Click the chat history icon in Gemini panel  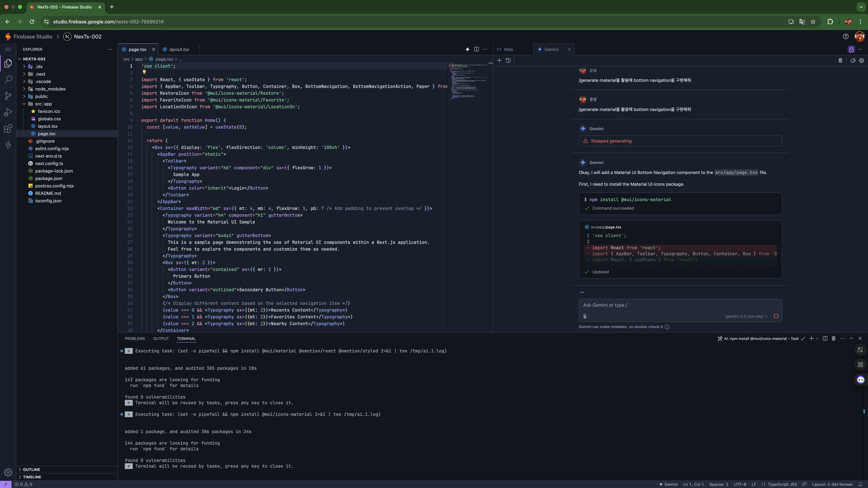click(x=508, y=61)
